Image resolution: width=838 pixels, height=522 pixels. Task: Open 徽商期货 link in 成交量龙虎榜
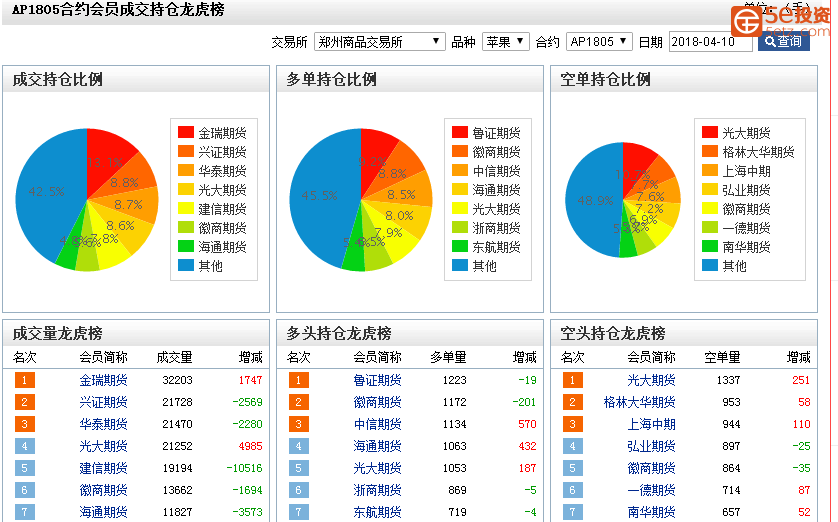(x=103, y=490)
